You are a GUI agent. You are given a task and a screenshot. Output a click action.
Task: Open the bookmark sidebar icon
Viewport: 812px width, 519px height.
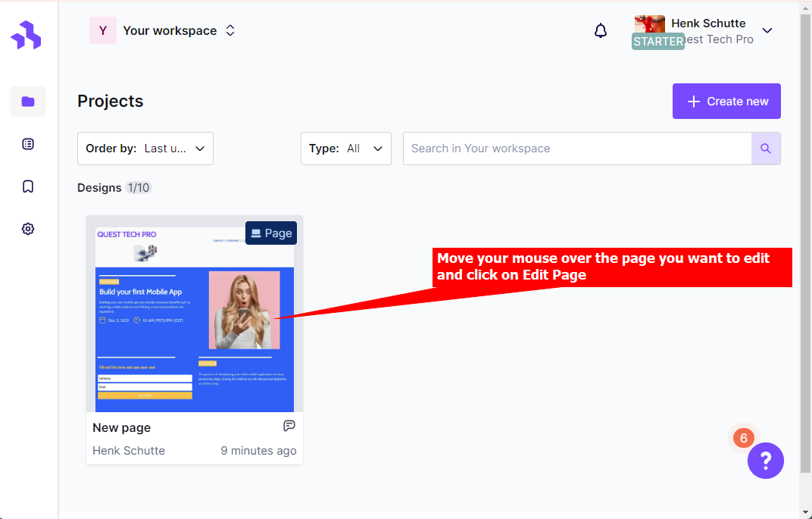tap(28, 186)
